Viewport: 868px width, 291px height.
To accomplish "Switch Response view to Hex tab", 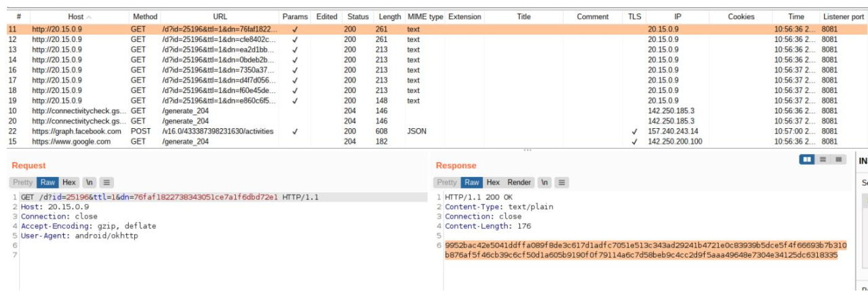I will pyautogui.click(x=493, y=182).
